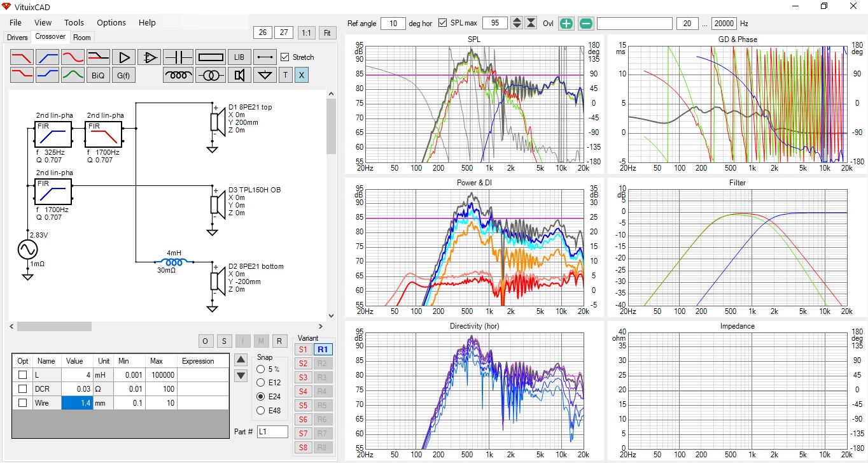Add an operational amplifier block

pos(150,57)
